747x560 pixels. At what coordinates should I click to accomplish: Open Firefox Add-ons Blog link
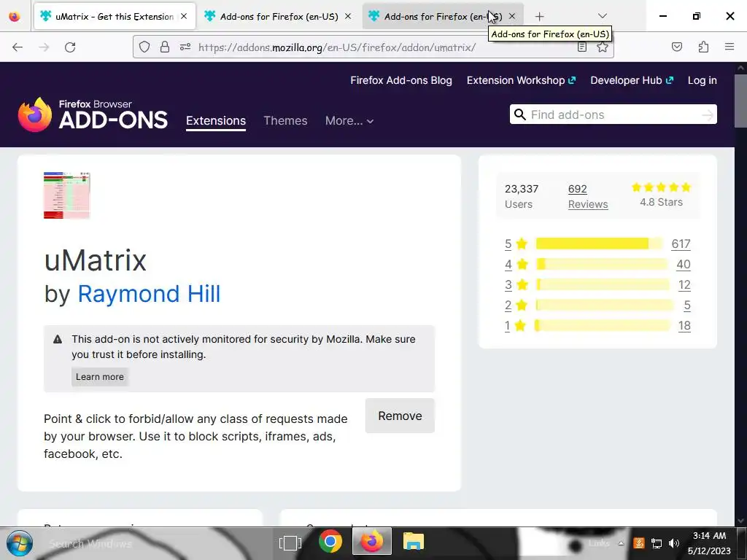(401, 80)
